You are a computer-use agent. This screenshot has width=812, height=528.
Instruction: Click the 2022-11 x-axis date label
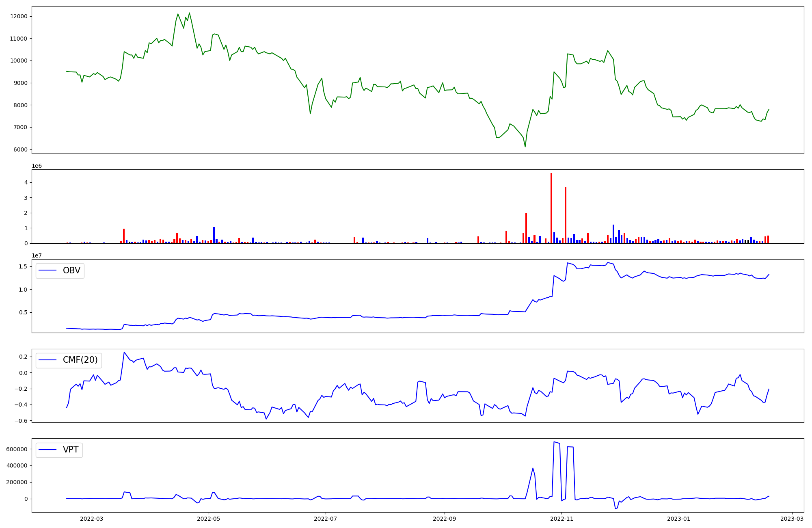click(561, 519)
